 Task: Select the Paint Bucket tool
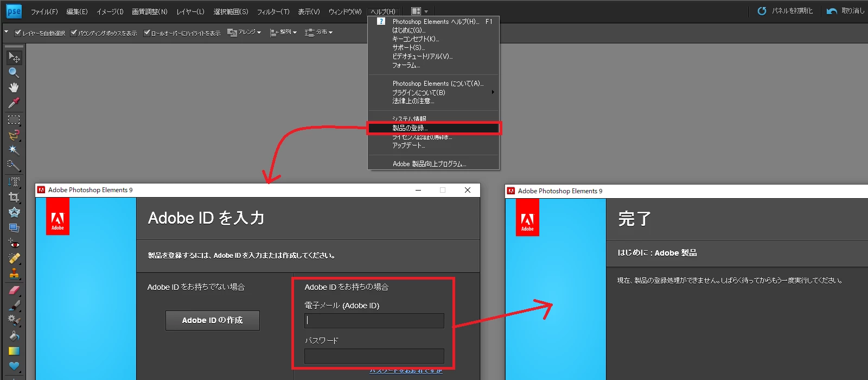click(14, 336)
